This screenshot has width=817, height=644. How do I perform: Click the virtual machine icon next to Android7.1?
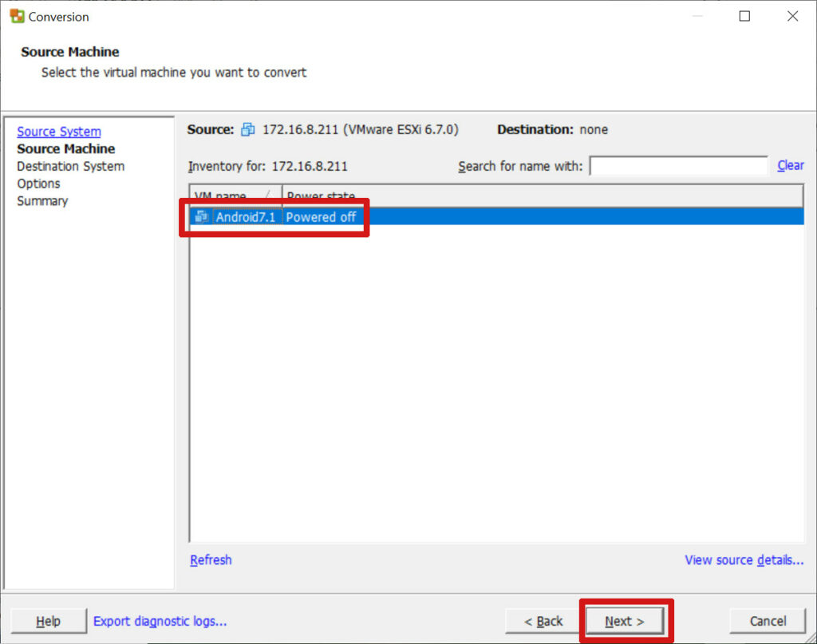202,217
